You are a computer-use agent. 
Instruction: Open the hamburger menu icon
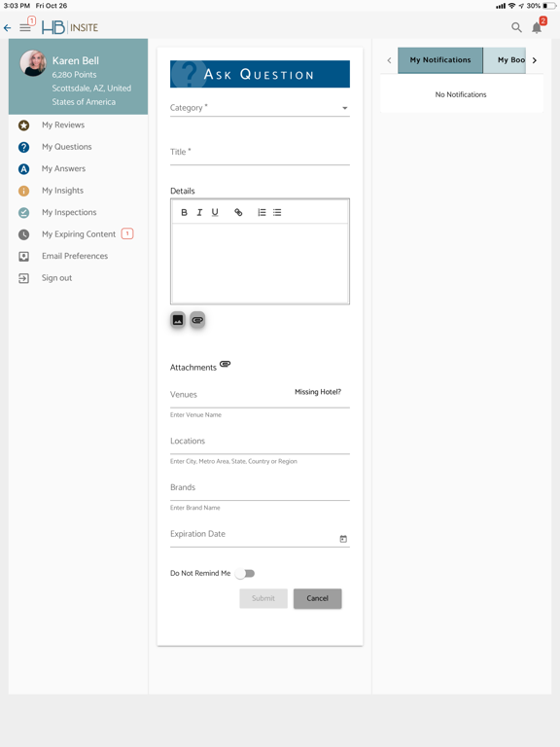(x=25, y=27)
